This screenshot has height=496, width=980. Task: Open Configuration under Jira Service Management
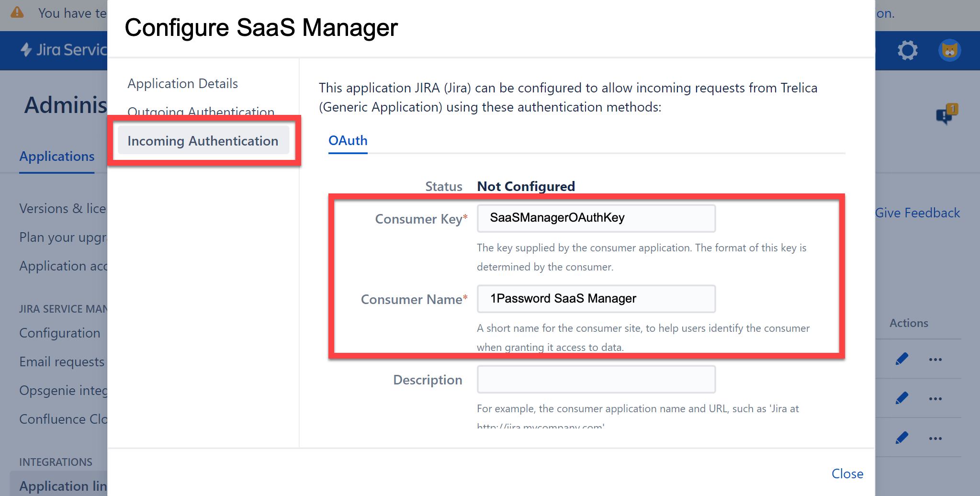coord(60,333)
